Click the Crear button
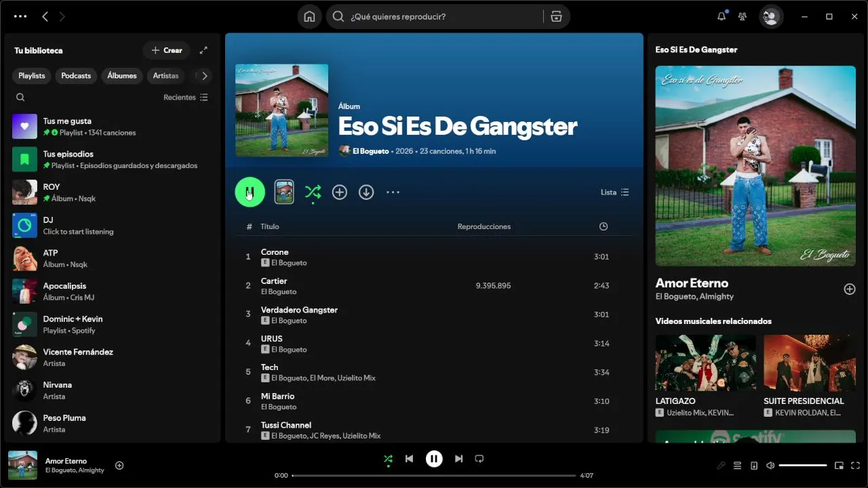The image size is (868, 488). (x=166, y=50)
